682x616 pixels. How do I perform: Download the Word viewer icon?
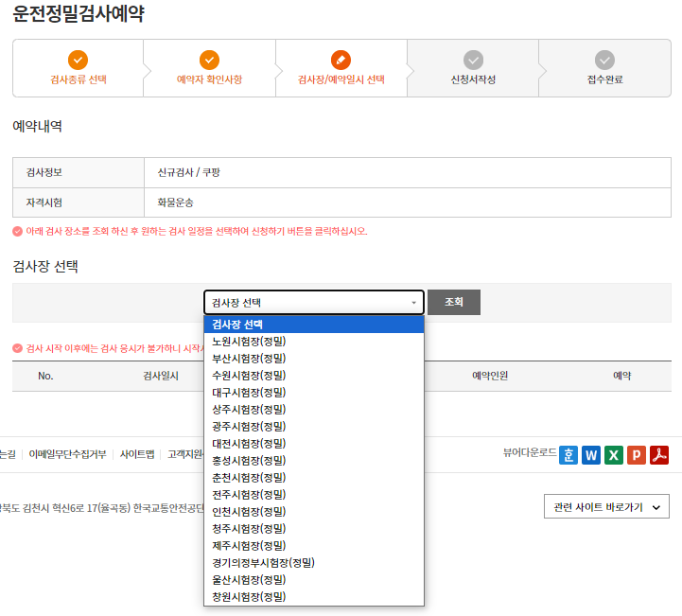click(591, 455)
